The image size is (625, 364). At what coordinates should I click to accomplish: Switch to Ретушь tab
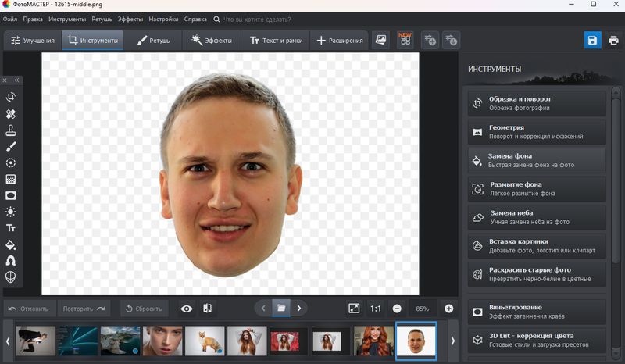coord(153,41)
